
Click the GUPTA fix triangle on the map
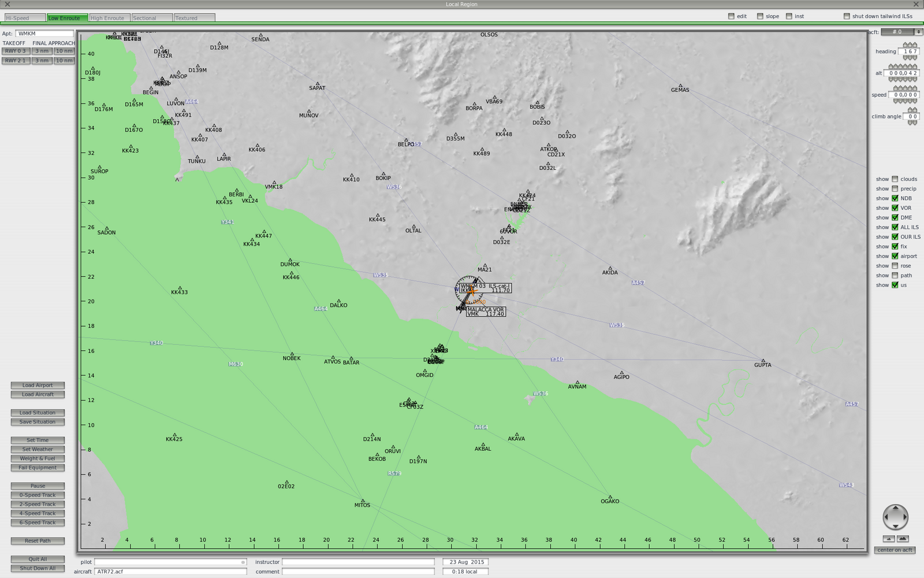(x=763, y=360)
